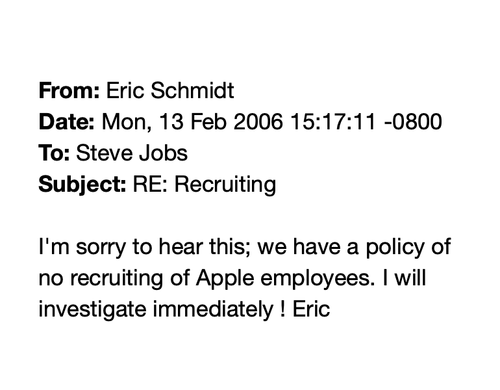Click the timestamp 15:17:11
The height and width of the screenshot is (390, 500).
point(333,121)
